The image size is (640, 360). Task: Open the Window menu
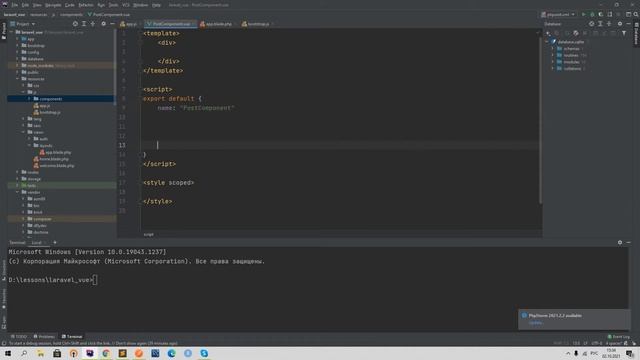tap(141, 5)
